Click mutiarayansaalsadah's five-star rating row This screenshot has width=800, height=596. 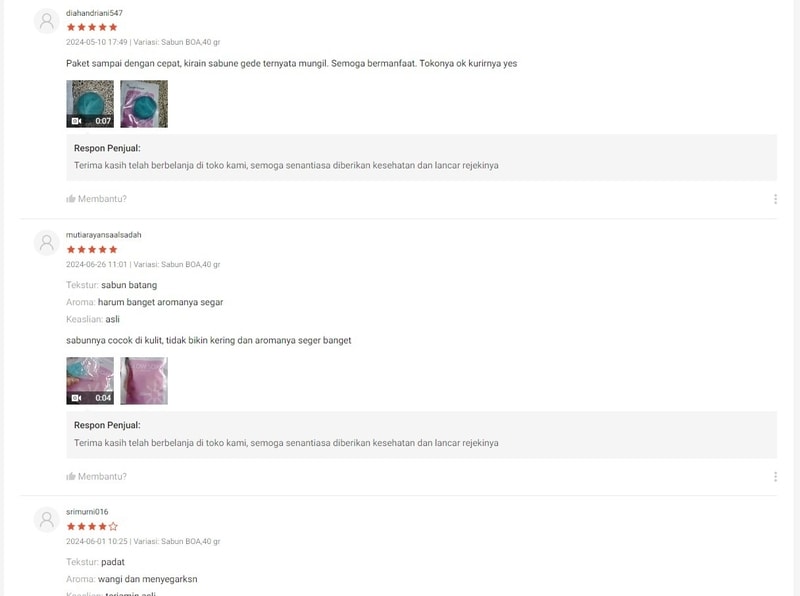click(92, 250)
